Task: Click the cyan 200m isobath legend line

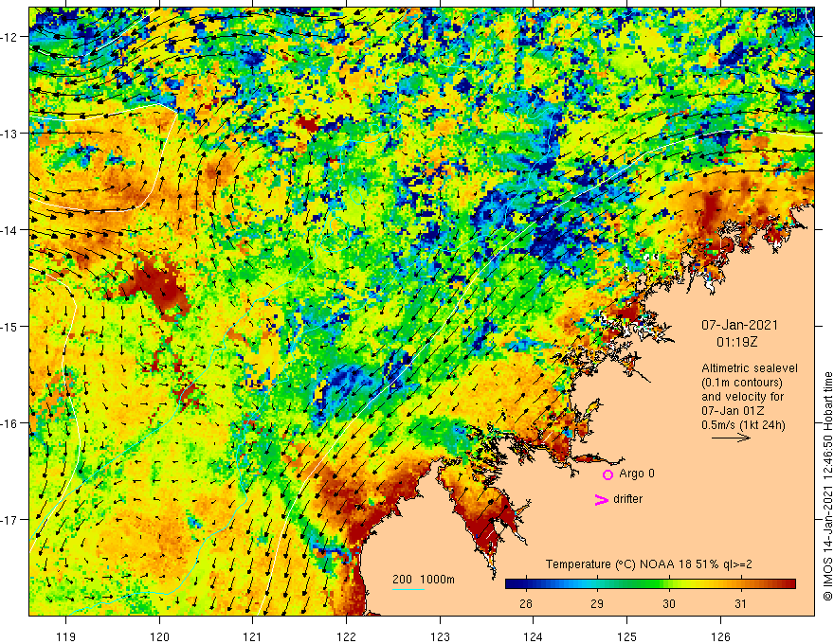Action: 408,589
